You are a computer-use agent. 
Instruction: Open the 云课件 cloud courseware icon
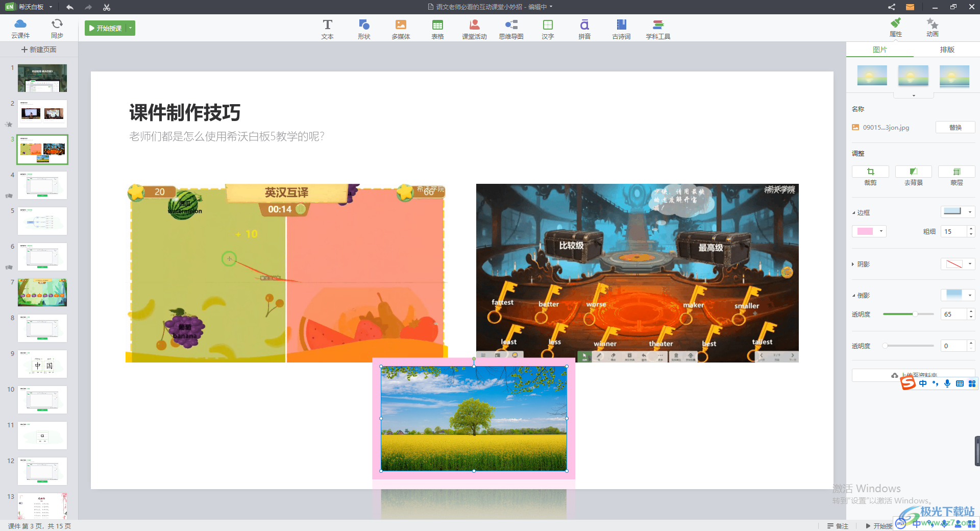(x=20, y=28)
